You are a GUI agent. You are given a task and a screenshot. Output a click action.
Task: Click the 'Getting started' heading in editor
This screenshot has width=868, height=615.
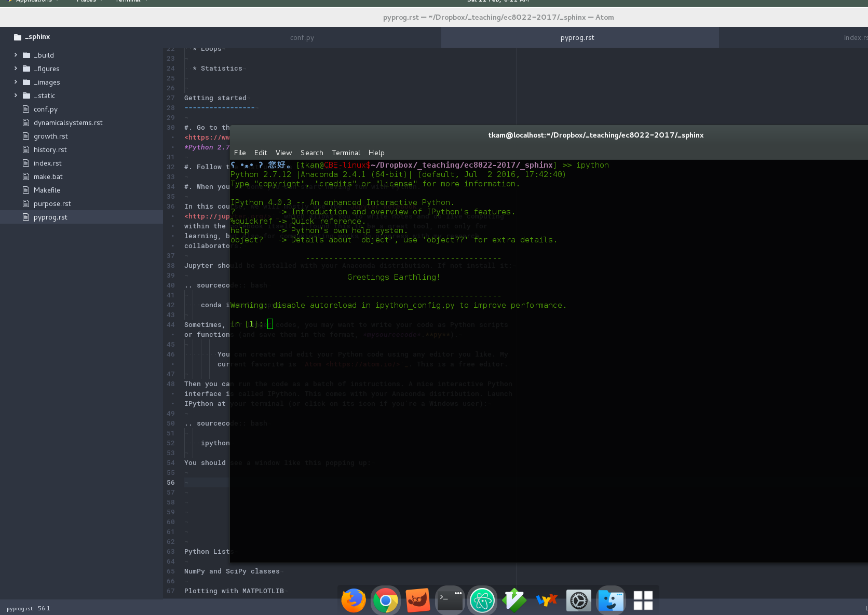pos(215,98)
